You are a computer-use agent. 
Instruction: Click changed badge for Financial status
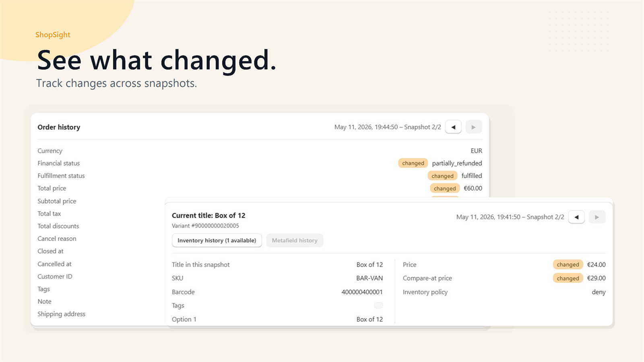pyautogui.click(x=413, y=163)
